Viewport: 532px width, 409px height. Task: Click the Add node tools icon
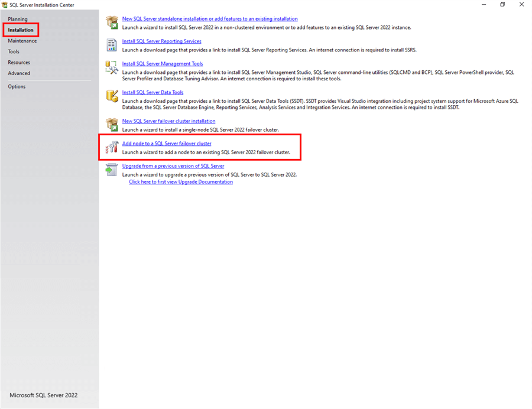click(112, 147)
